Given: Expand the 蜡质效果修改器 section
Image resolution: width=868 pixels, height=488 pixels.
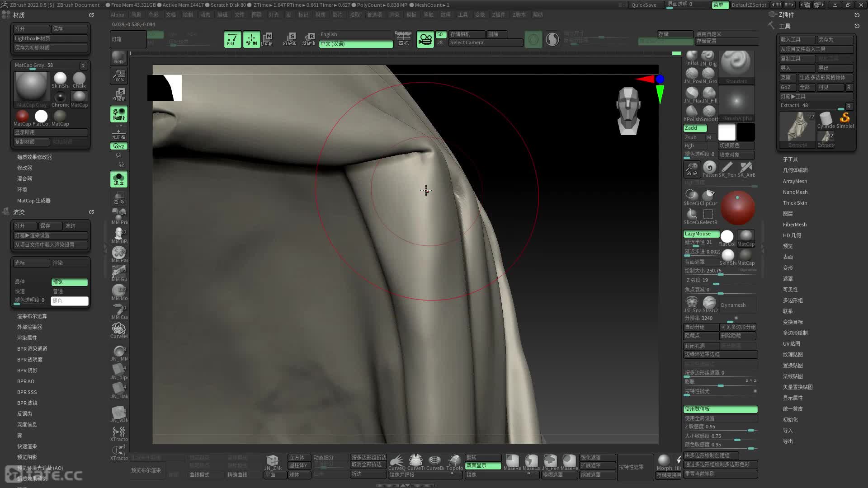Looking at the screenshot, I should pos(34,157).
